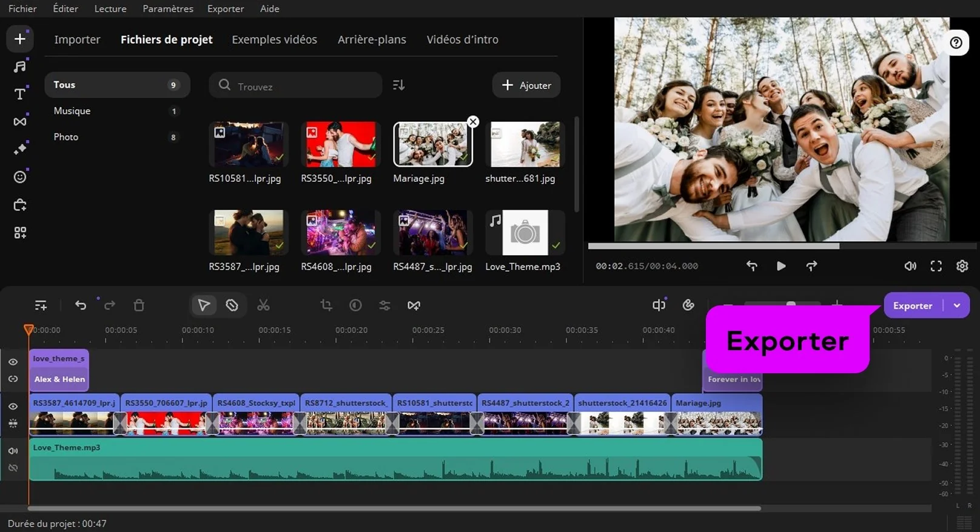Screen dimensions: 980x532
Task: Click the scissors split tool
Action: [x=263, y=305]
